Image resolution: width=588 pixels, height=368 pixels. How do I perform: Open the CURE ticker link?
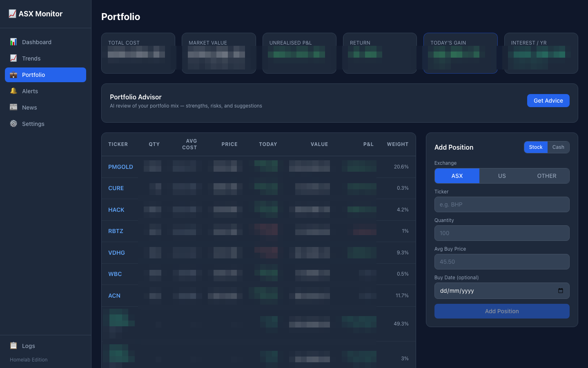click(116, 188)
